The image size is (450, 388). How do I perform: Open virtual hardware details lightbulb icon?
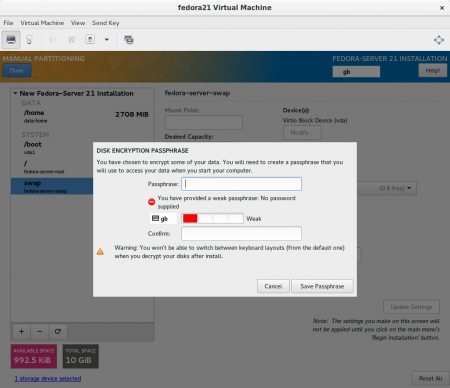click(29, 40)
